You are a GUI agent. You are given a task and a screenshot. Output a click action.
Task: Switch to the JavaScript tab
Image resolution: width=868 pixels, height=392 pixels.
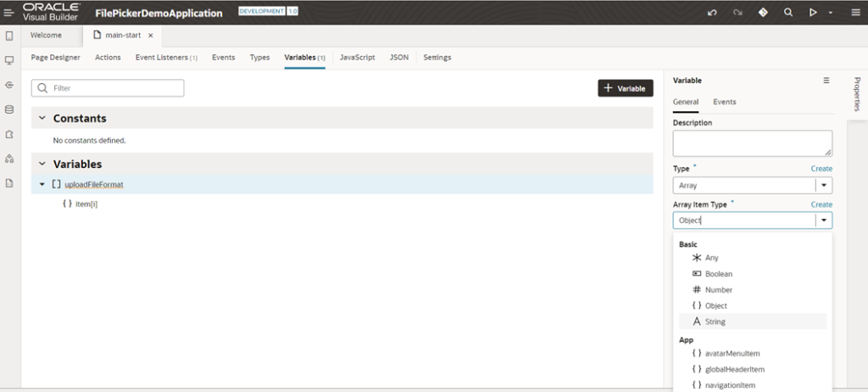pyautogui.click(x=357, y=58)
